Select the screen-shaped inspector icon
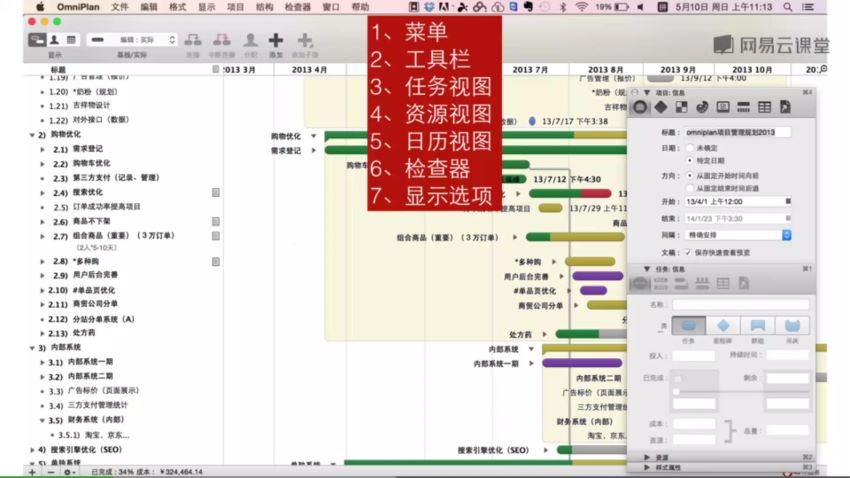This screenshot has width=850, height=478. (723, 107)
